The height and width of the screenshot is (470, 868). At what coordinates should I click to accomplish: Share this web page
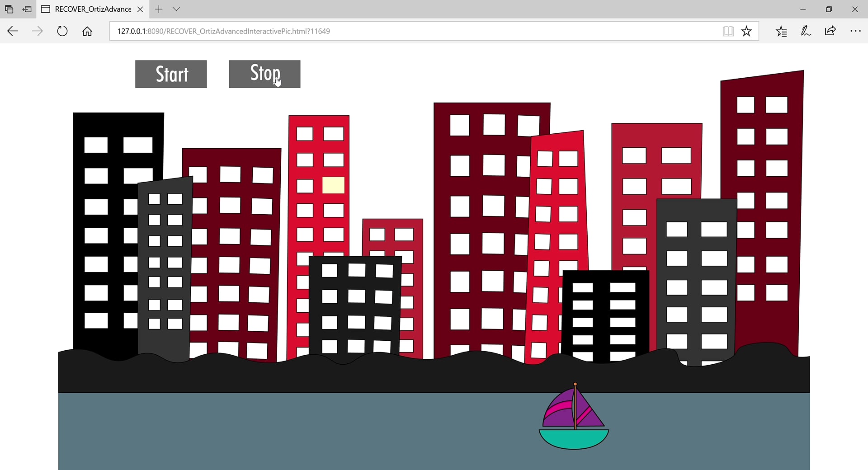830,31
